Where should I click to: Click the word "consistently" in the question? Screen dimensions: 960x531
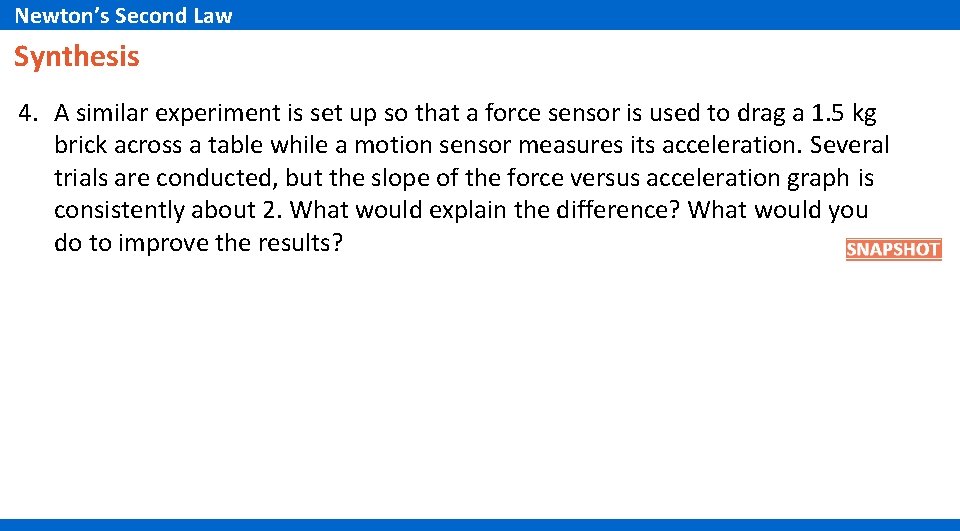[119, 210]
